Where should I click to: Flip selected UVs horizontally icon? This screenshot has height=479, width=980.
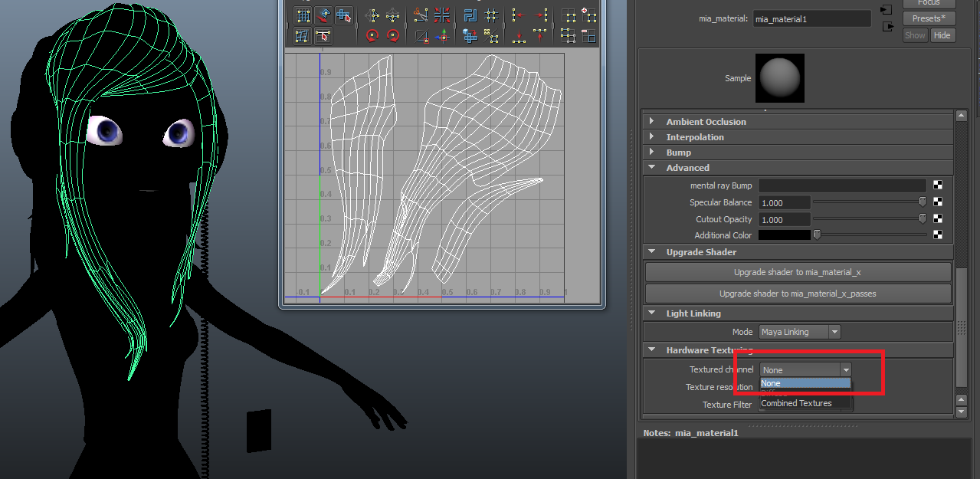click(x=372, y=15)
